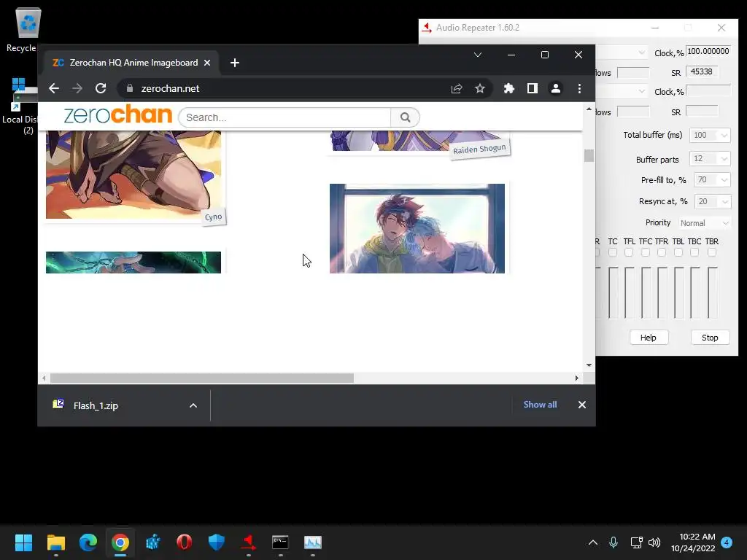Close the downloads bar
Viewport: 747px width, 560px height.
click(x=581, y=405)
